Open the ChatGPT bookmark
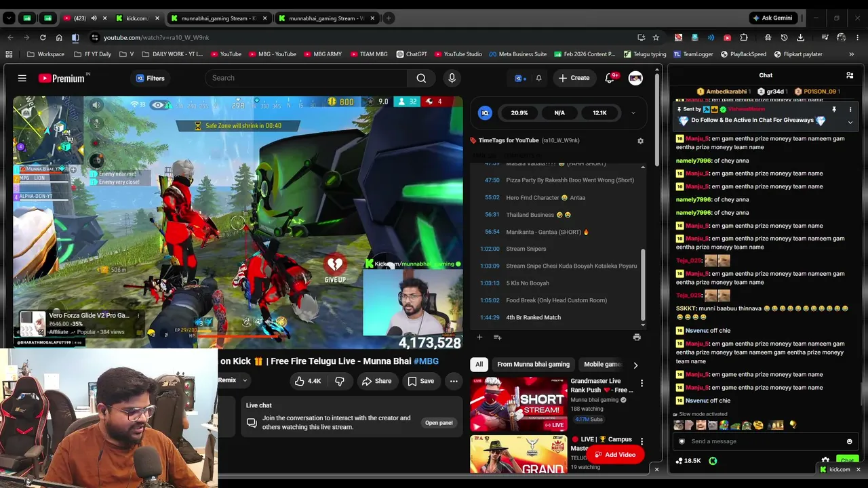868x488 pixels. [x=411, y=54]
